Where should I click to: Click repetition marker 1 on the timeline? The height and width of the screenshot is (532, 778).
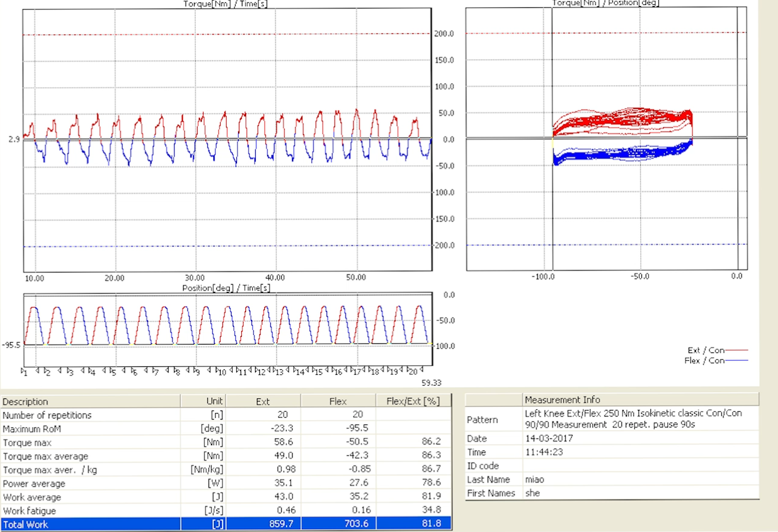point(25,372)
